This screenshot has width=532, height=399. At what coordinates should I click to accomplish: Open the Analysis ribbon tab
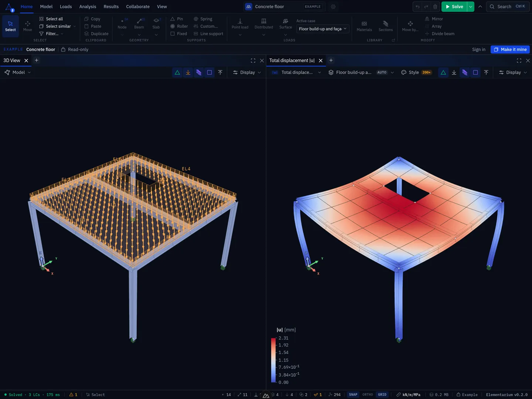coord(88,7)
